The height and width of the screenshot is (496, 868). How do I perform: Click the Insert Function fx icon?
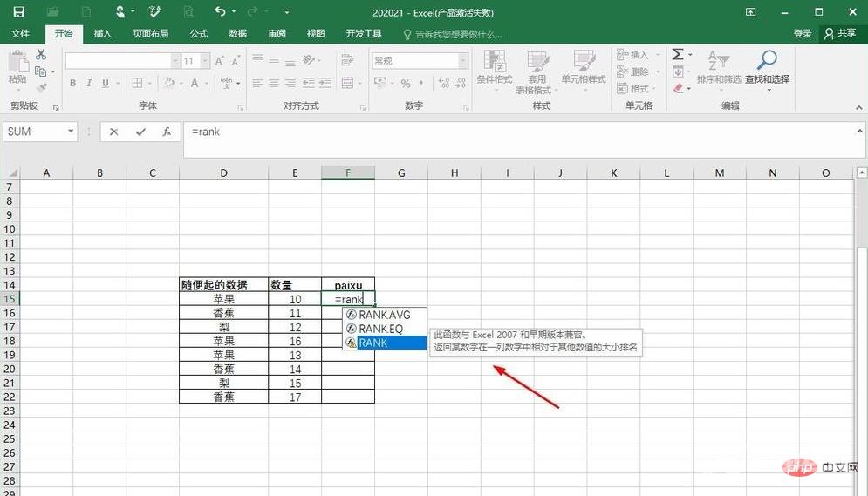[x=167, y=132]
